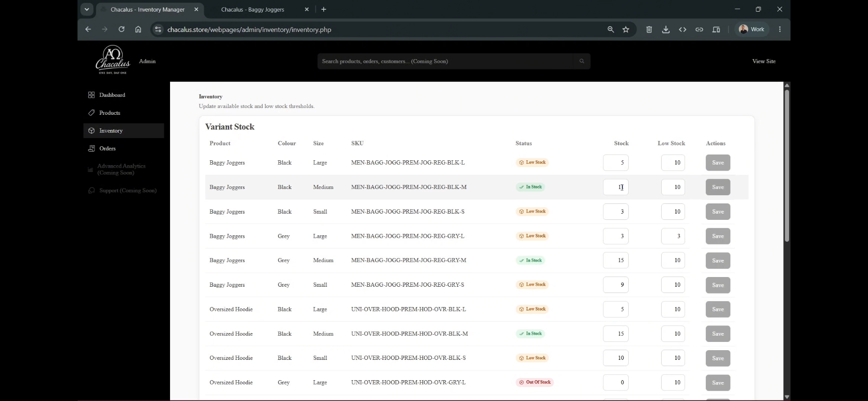This screenshot has width=868, height=401.
Task: Edit stock for Baggy Joggers Black Small
Action: point(616,212)
